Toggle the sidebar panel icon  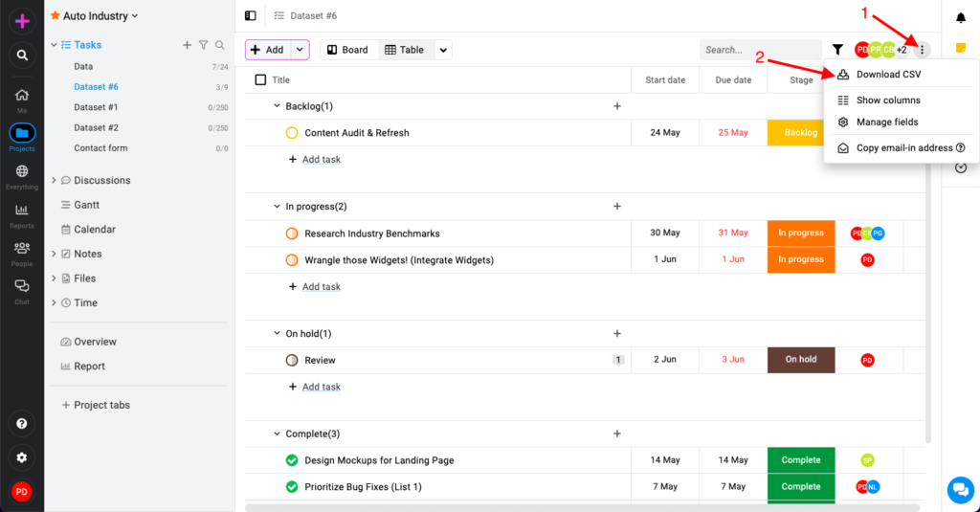pyautogui.click(x=250, y=15)
